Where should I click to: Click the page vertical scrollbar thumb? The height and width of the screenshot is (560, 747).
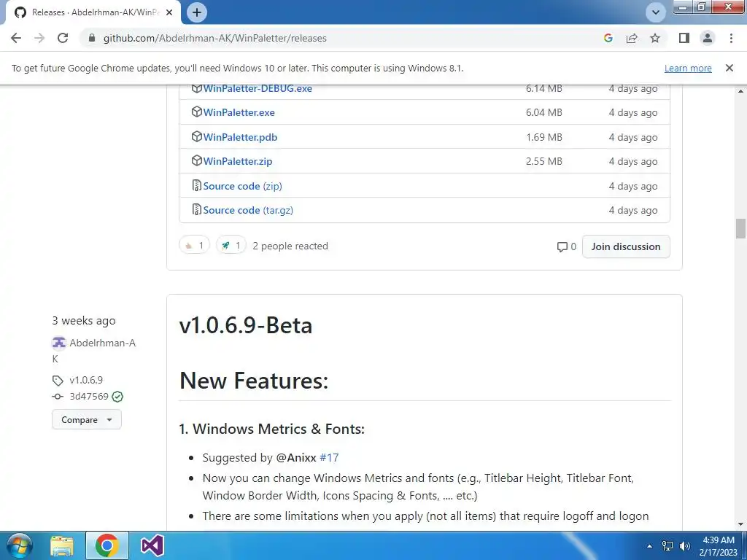[x=740, y=228]
